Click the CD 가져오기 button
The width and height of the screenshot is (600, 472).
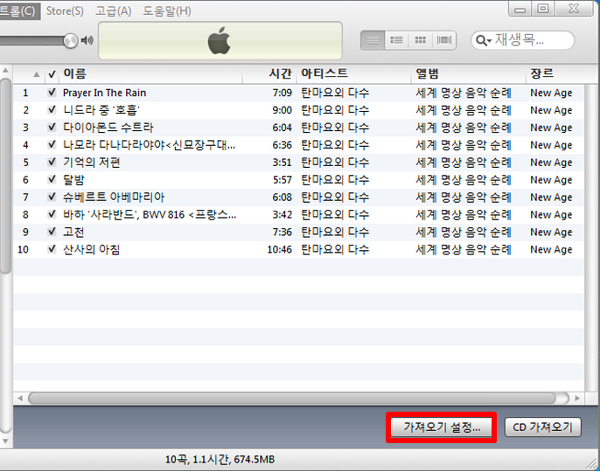pyautogui.click(x=543, y=427)
